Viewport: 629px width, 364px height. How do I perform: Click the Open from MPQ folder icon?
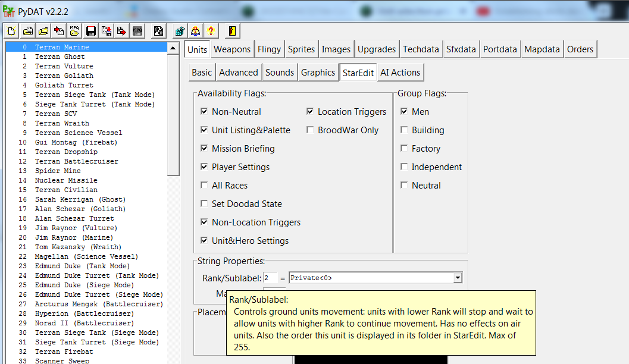pyautogui.click(x=74, y=31)
